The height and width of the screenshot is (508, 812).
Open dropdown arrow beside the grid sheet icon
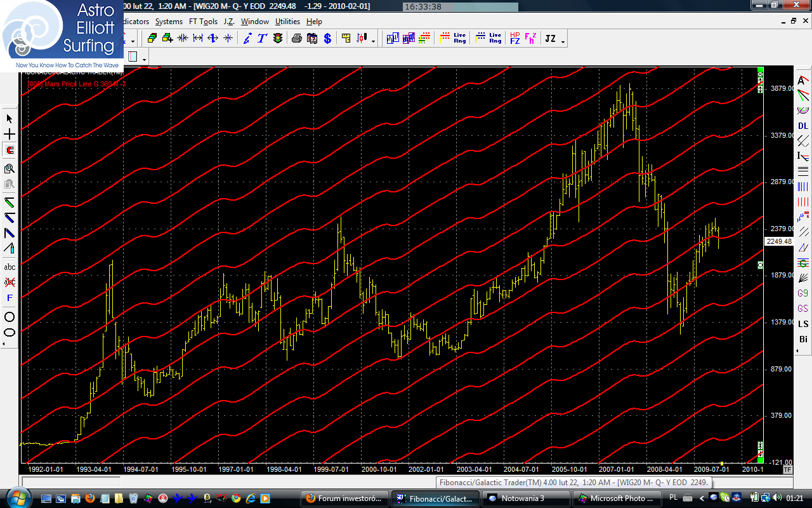coord(145,59)
